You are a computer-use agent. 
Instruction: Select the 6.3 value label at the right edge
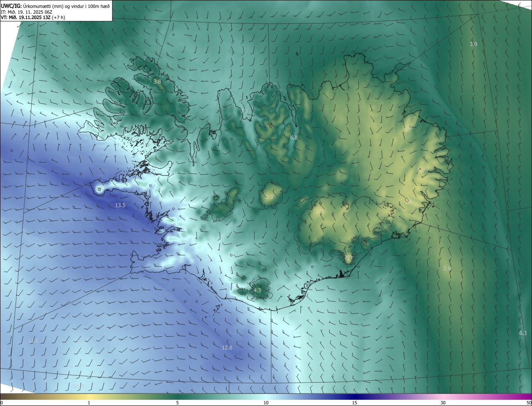(x=523, y=333)
